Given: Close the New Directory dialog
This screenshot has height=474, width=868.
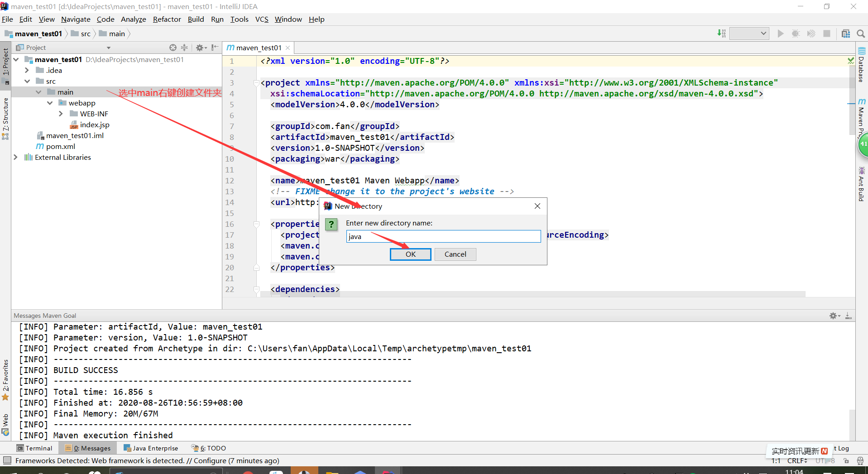Looking at the screenshot, I should (537, 206).
